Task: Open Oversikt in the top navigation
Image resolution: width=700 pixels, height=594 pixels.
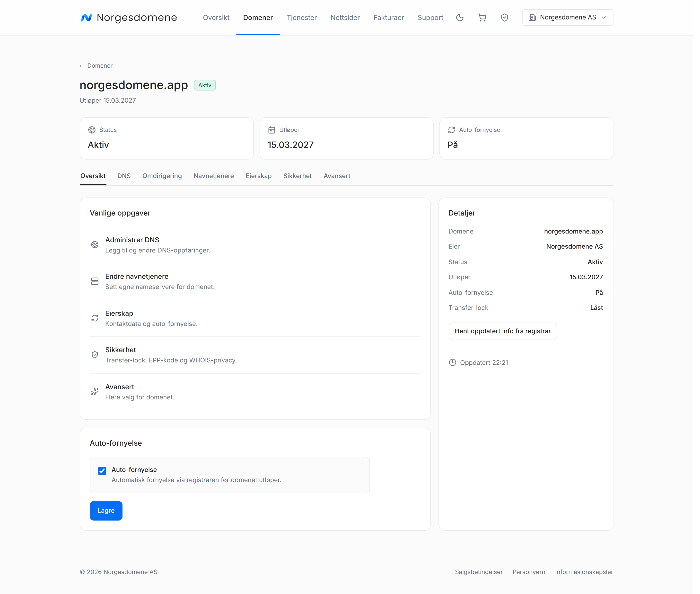Action: [216, 18]
